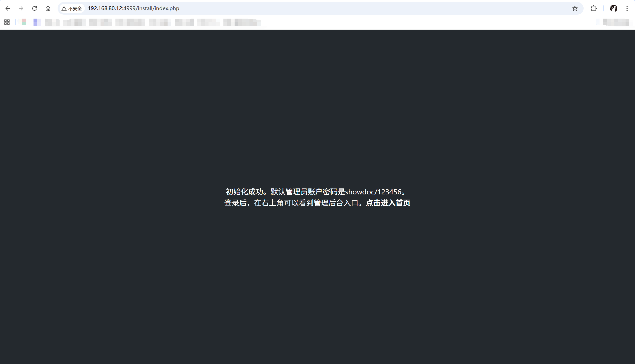
Task: Open the apps grid in bookmarks bar
Action: (7, 22)
